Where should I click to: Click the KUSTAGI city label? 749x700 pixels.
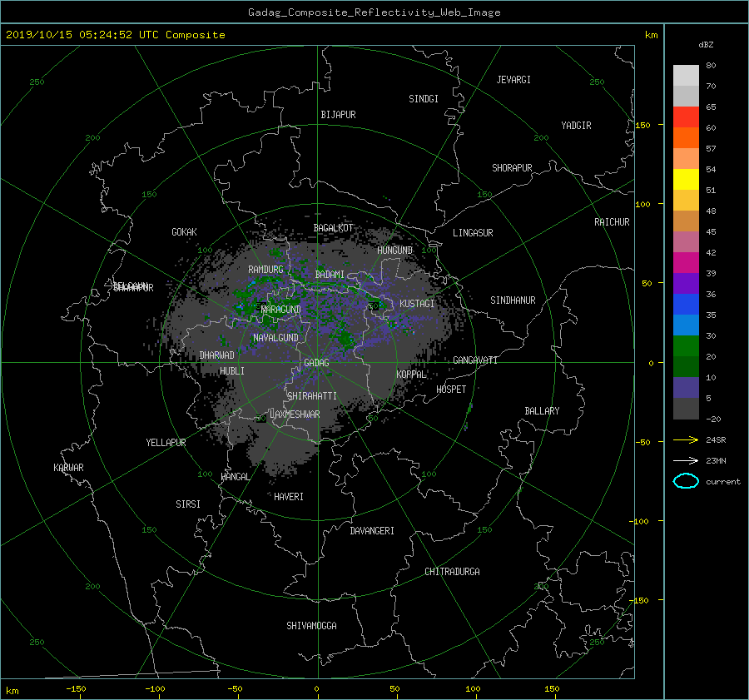(417, 304)
